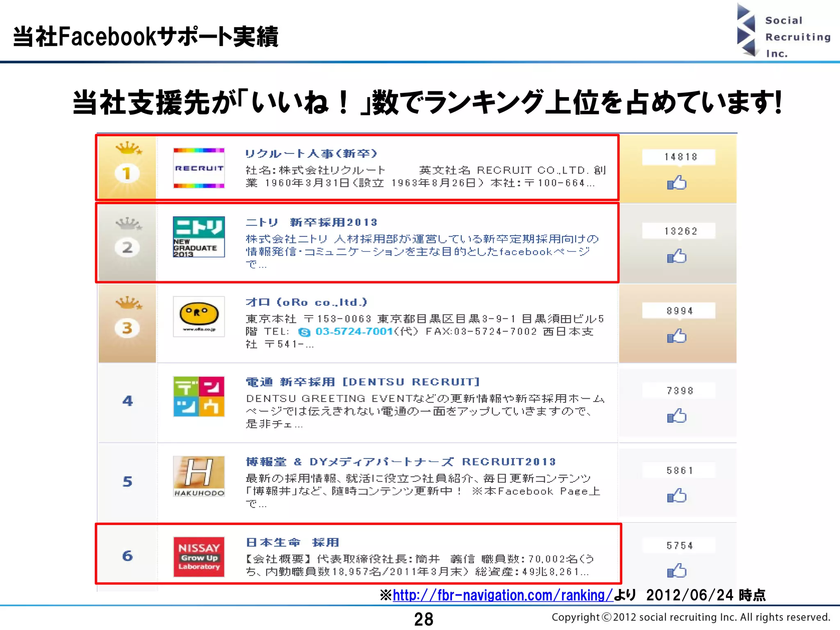The image size is (840, 630).
Task: Click the like count 14818
Action: pos(680,157)
